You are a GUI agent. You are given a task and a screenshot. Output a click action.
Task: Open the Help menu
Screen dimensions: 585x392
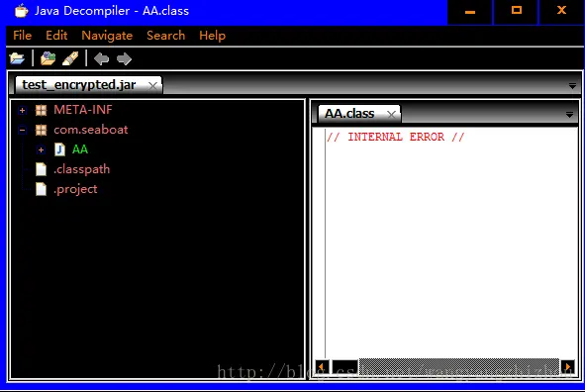[x=212, y=36]
